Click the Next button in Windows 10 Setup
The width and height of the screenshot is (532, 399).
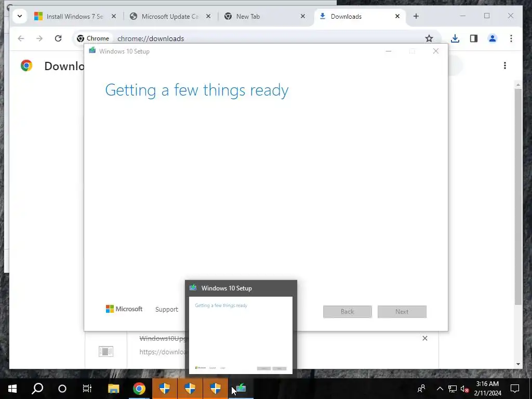(402, 312)
